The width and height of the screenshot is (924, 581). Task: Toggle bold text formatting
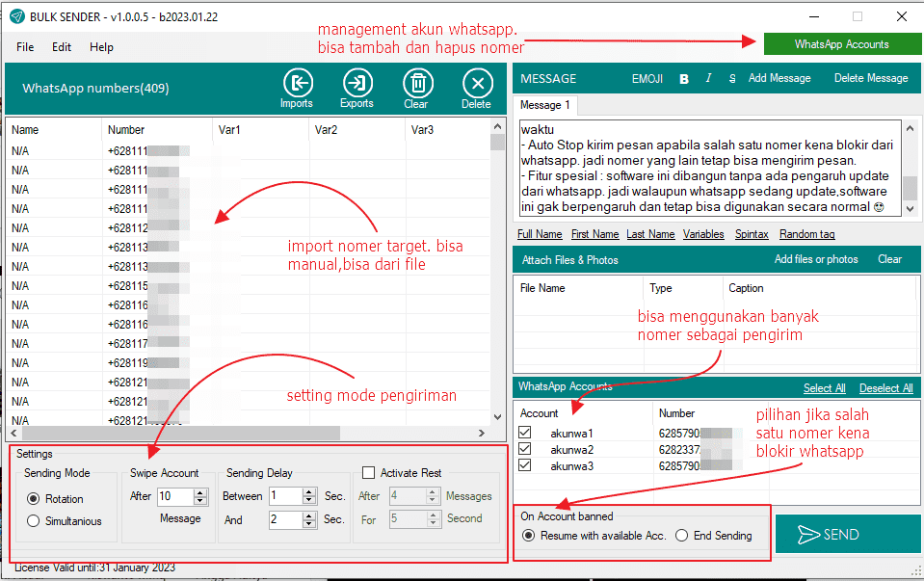click(x=684, y=79)
